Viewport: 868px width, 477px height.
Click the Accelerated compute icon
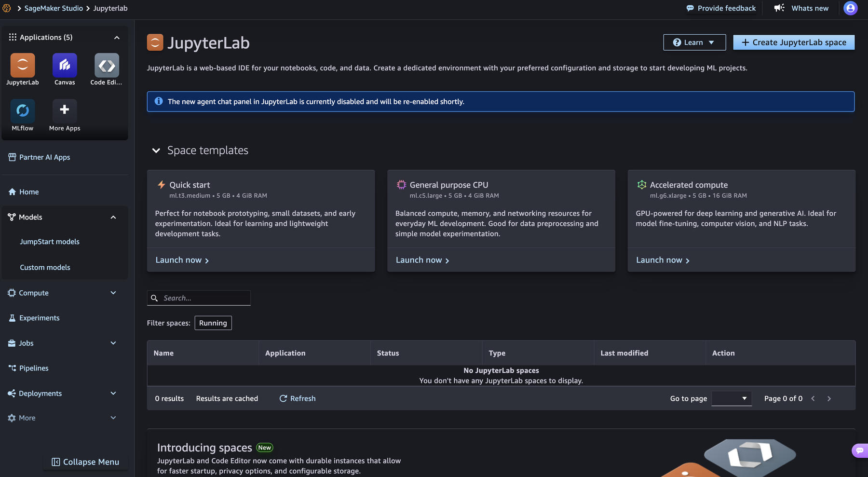point(641,184)
